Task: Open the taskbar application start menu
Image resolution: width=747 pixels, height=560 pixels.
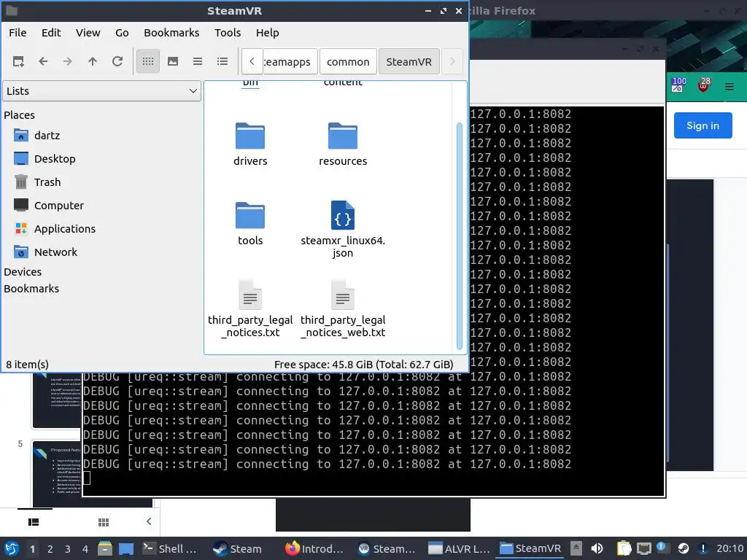Action: [x=12, y=548]
